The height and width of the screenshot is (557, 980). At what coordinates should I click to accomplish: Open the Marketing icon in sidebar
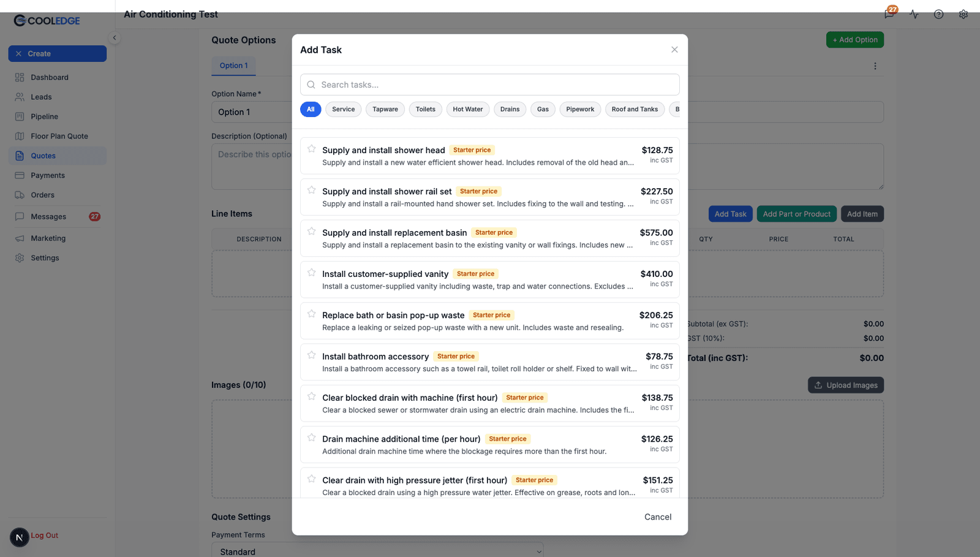(x=20, y=238)
